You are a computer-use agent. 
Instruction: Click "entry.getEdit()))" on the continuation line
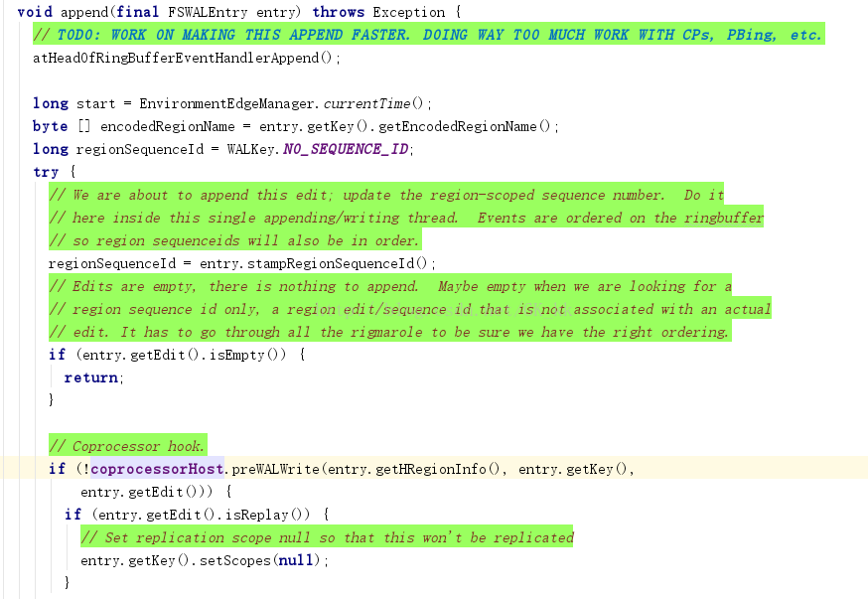click(x=146, y=492)
